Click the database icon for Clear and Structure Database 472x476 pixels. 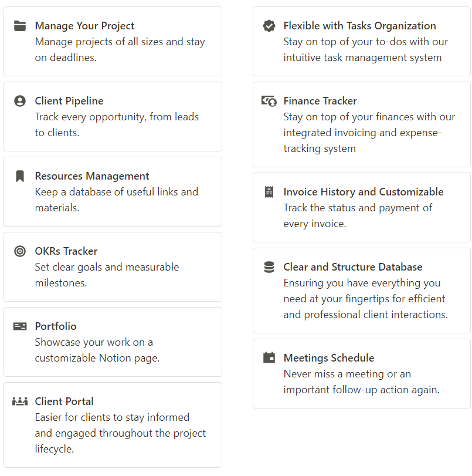click(269, 267)
